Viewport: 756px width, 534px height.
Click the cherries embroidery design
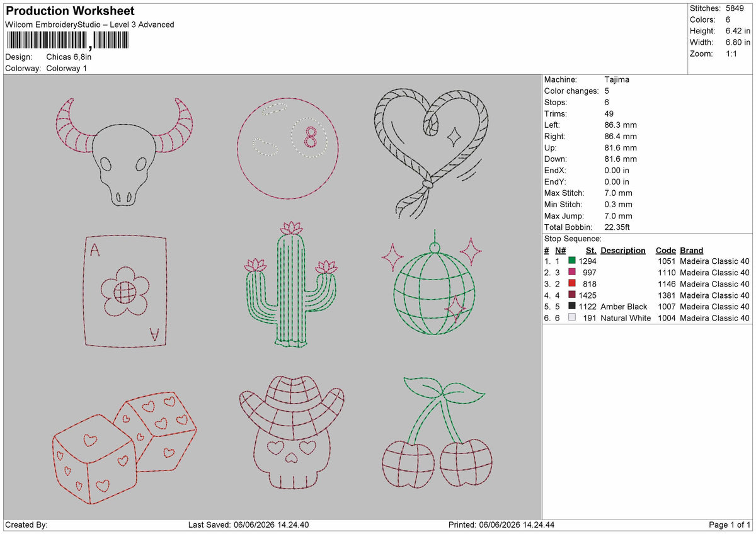[436, 433]
